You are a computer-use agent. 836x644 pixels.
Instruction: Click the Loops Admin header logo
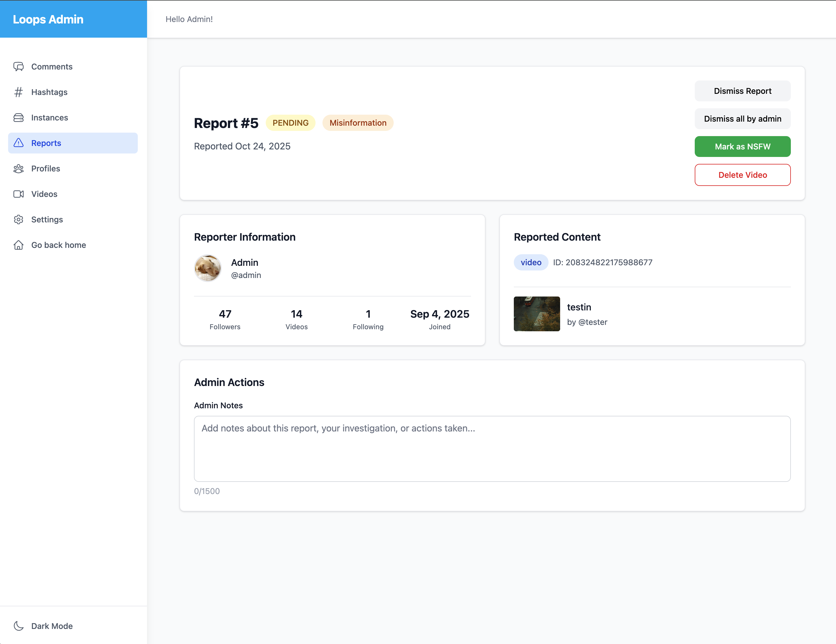click(48, 19)
